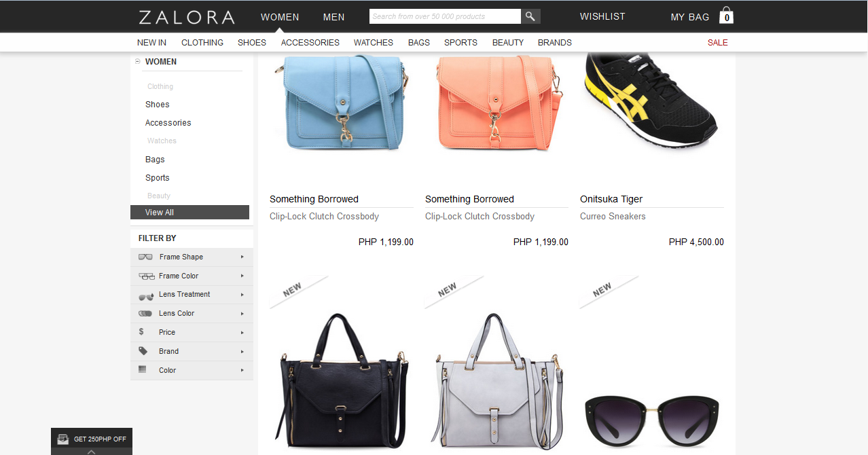Select Sports in sidebar categories
This screenshot has width=868, height=455.
coord(158,178)
